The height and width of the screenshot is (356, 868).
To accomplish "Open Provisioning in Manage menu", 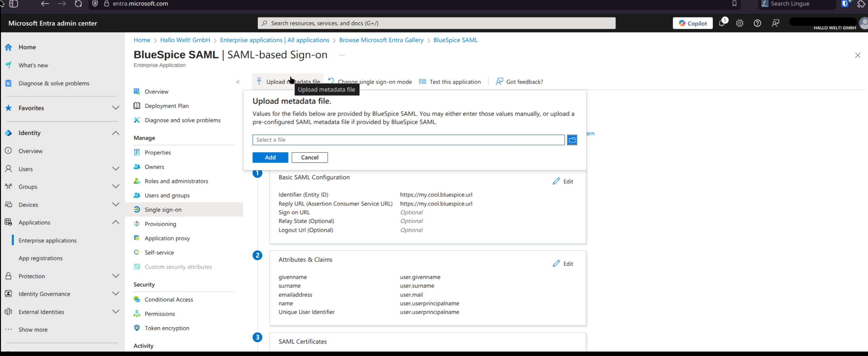I will click(x=160, y=224).
